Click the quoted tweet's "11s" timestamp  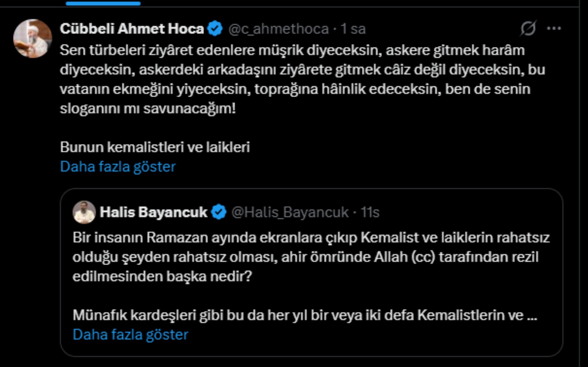[x=370, y=212]
